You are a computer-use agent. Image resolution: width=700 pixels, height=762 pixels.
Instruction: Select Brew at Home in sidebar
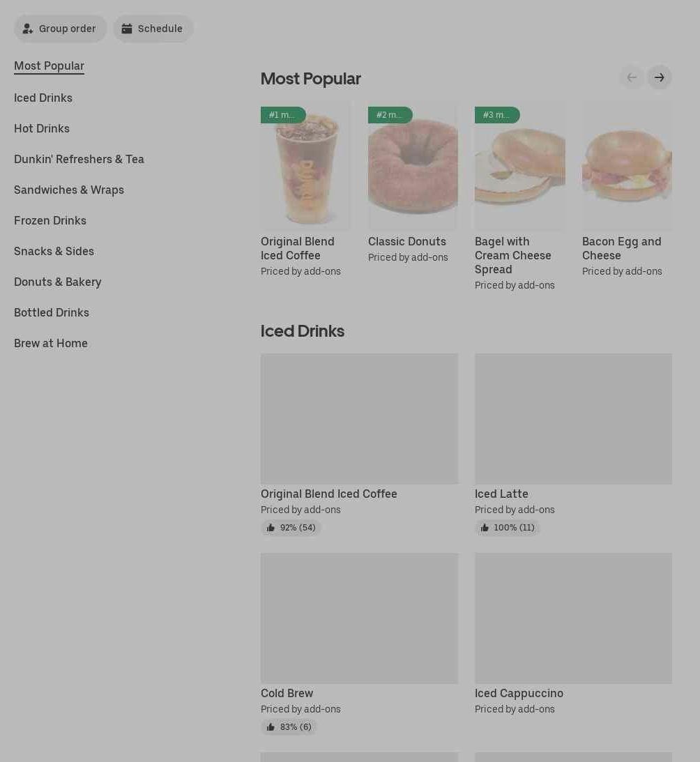pyautogui.click(x=51, y=343)
